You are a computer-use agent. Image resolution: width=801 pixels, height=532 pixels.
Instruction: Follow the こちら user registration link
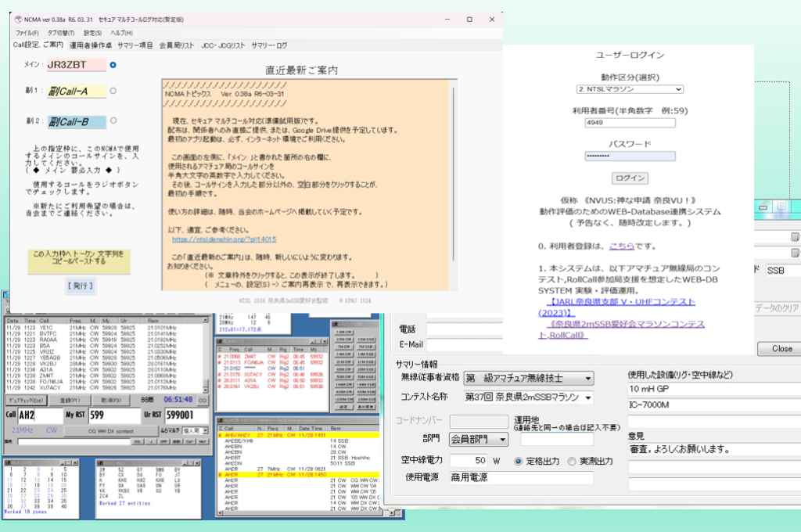click(622, 246)
